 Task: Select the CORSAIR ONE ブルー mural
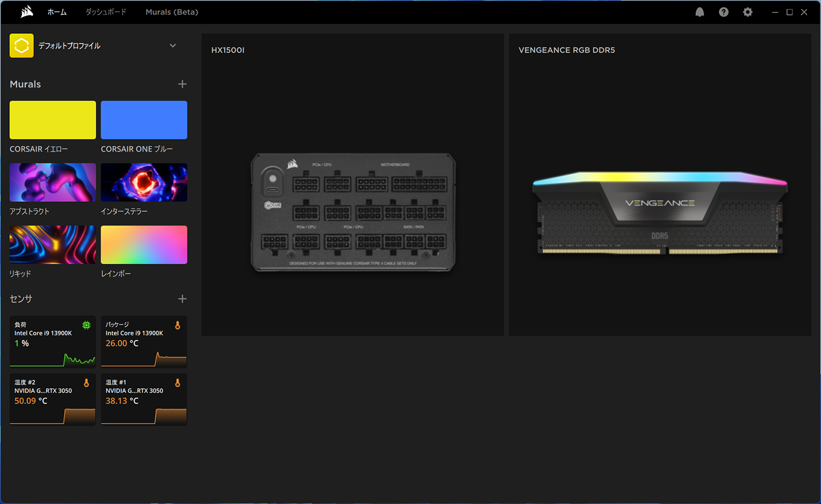(x=144, y=120)
